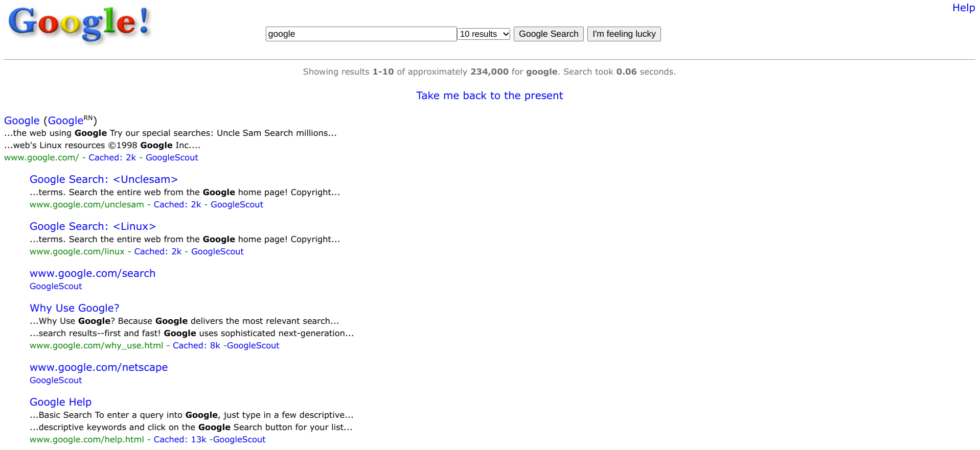Viewport: 980px width, 450px height.
Task: Open the www.google.com/search result link
Action: [x=93, y=274]
